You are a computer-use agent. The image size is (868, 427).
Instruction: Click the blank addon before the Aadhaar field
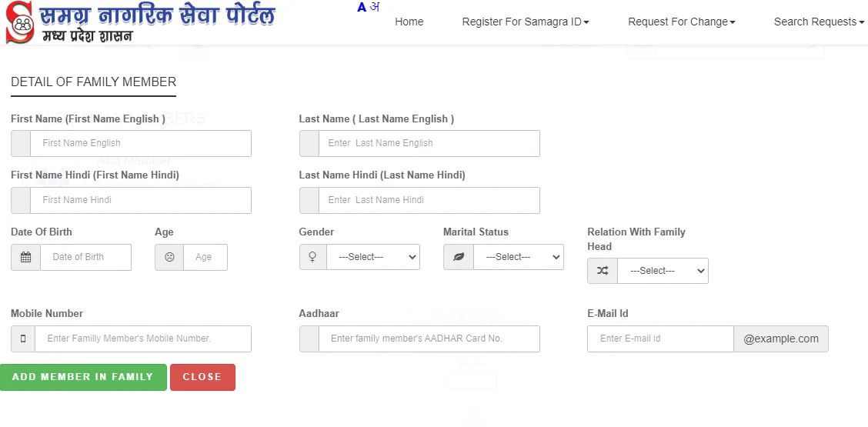click(x=309, y=339)
